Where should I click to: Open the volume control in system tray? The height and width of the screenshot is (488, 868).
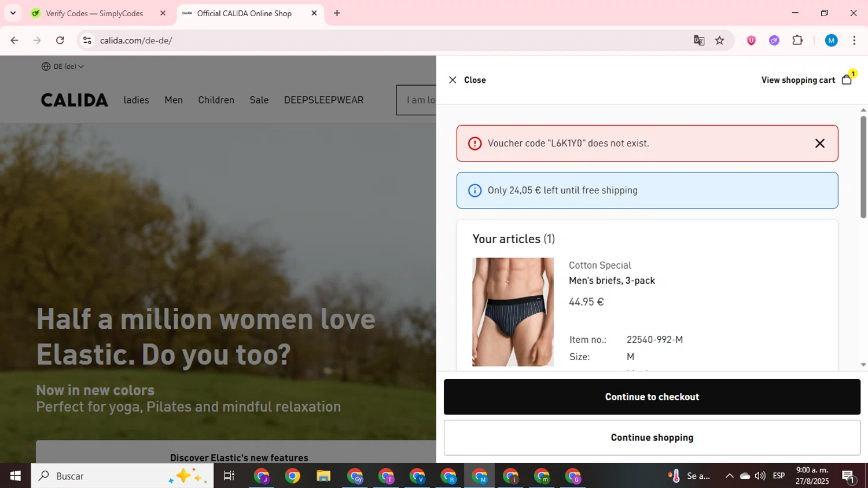click(760, 476)
